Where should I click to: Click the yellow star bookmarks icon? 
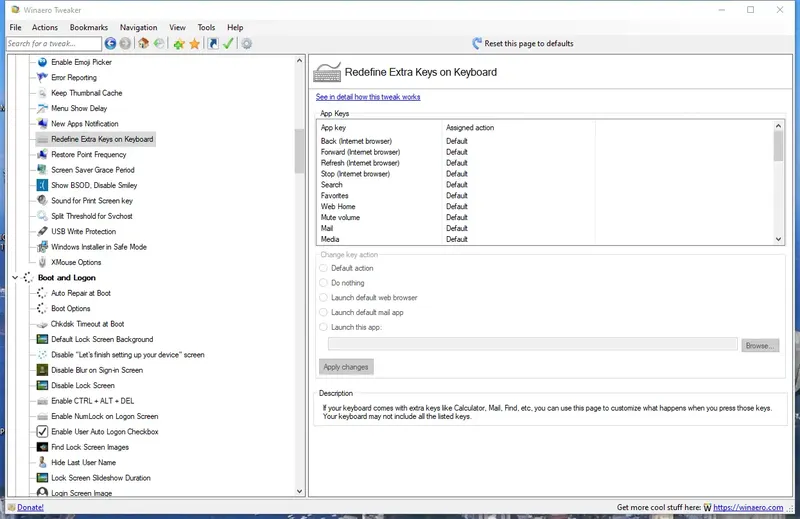pyautogui.click(x=194, y=44)
